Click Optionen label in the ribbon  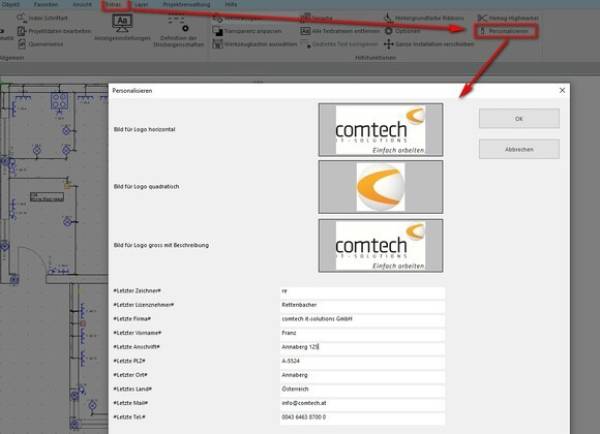(x=408, y=31)
